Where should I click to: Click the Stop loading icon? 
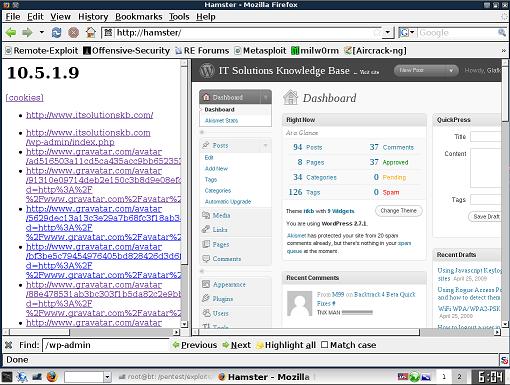pyautogui.click(x=73, y=33)
